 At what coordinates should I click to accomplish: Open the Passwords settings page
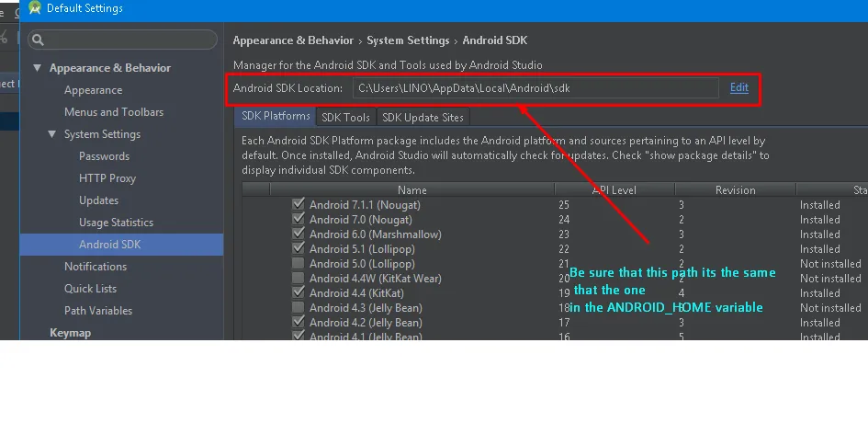tap(104, 156)
